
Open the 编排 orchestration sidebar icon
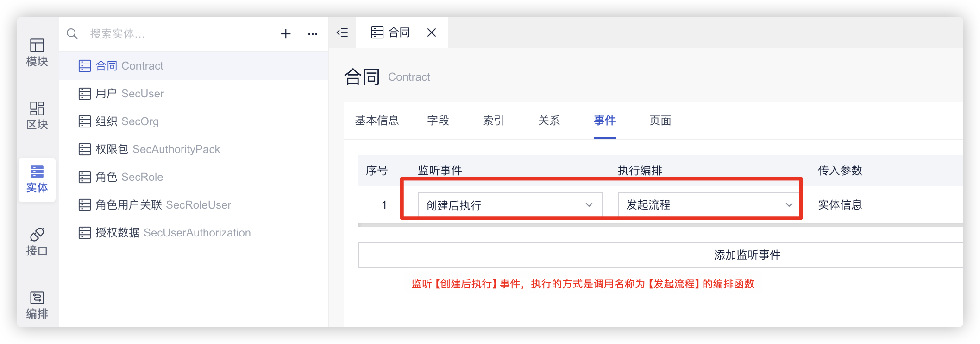[x=37, y=305]
